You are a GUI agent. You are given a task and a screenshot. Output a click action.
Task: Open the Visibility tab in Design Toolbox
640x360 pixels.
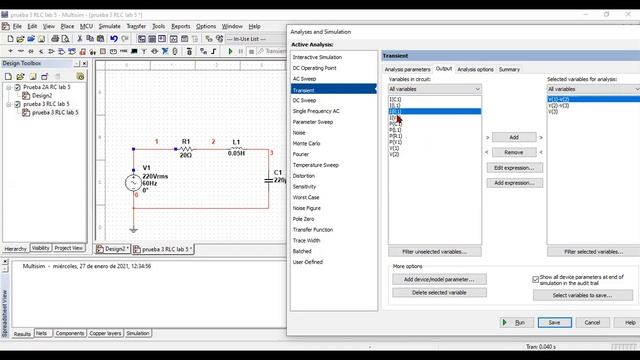(40, 248)
